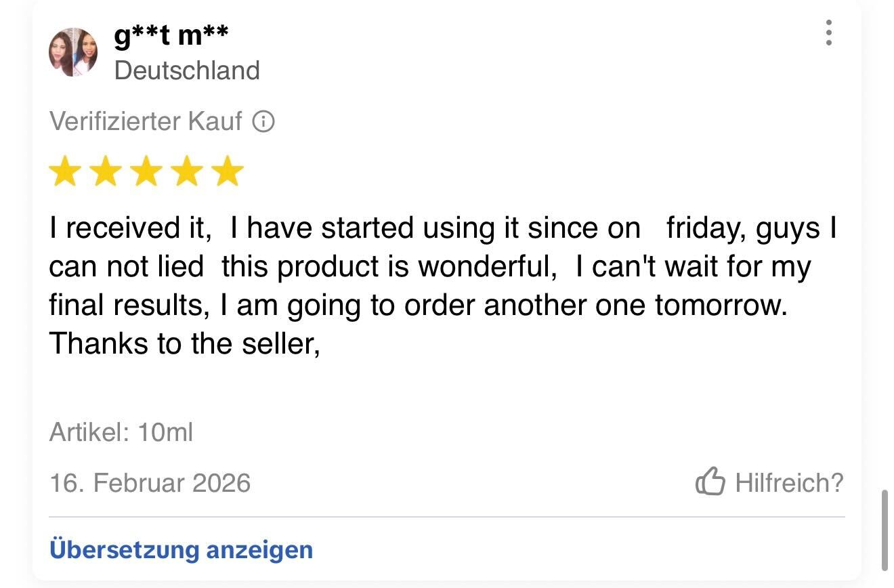Open the reviewer's profile picture
Image resolution: width=894 pixels, height=588 pixels.
tap(73, 52)
